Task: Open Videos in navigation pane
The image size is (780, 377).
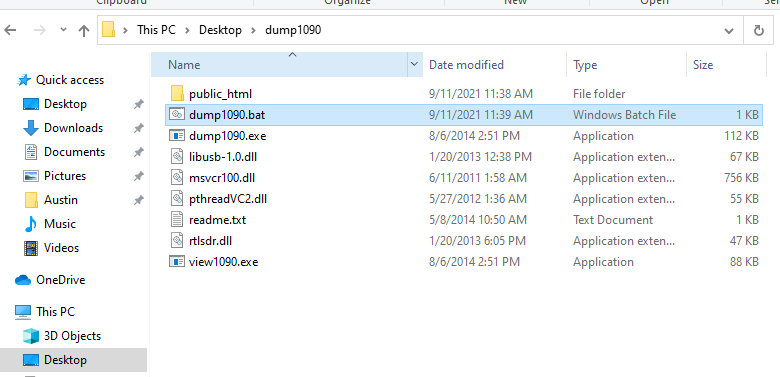Action: [x=61, y=248]
